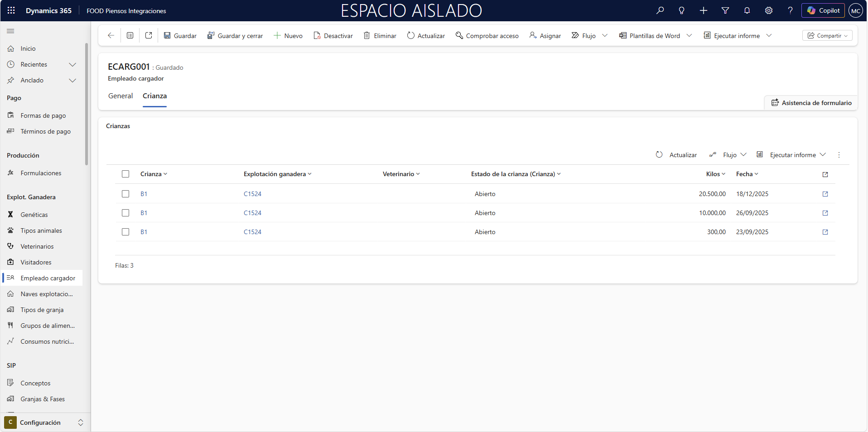Image resolution: width=868 pixels, height=432 pixels.
Task: Check the row dated 26/09/2025
Action: click(x=125, y=213)
